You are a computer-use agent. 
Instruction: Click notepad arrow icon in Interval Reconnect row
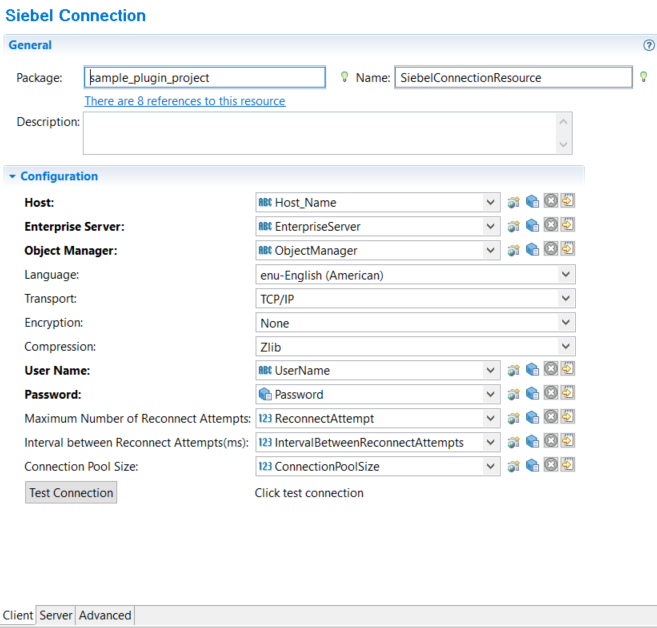pos(568,441)
